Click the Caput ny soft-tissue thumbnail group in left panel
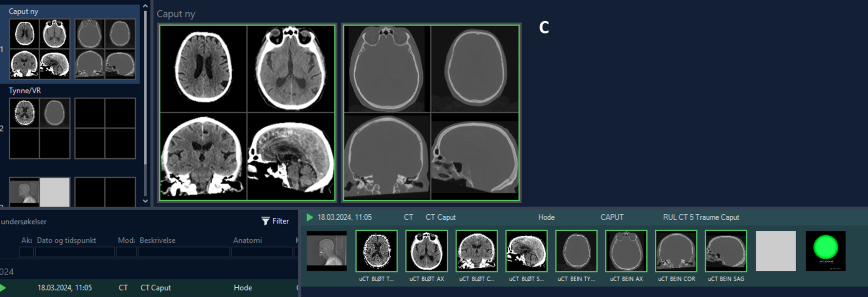 click(x=39, y=49)
